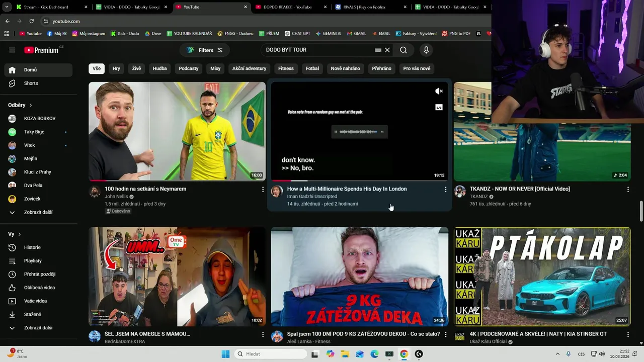Start voice search with microphone icon
Screen dimensions: 644x362
426,50
